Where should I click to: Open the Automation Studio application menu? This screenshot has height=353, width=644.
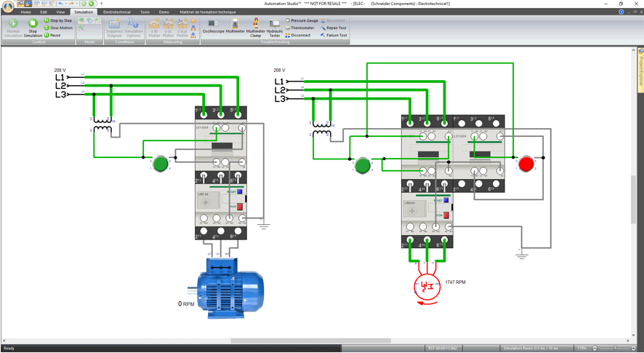tap(8, 6)
